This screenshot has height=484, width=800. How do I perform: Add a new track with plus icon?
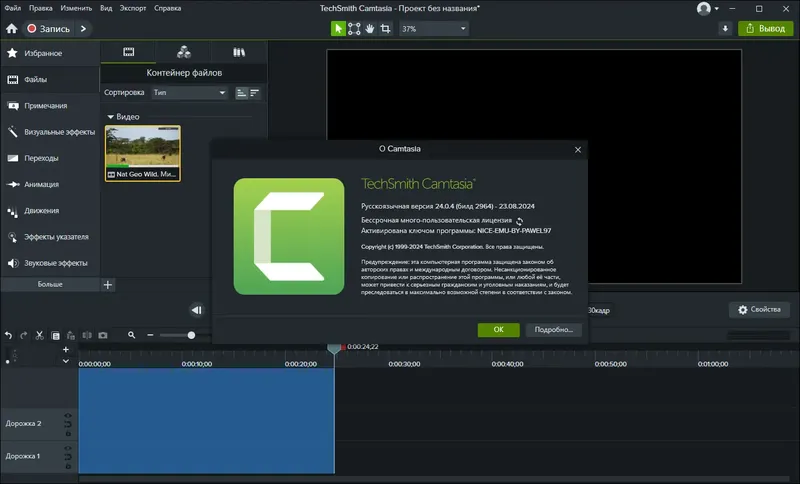[65, 349]
